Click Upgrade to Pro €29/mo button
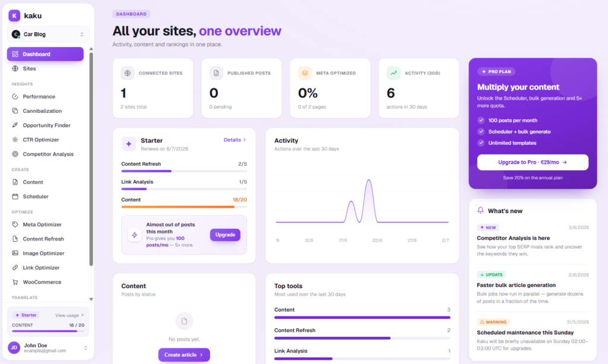The height and width of the screenshot is (364, 608). click(533, 163)
